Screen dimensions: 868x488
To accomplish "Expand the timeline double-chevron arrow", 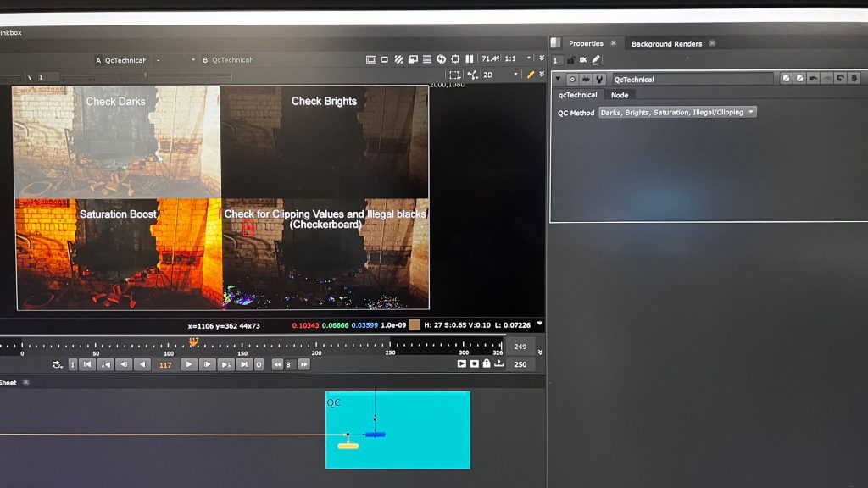I will [x=540, y=352].
